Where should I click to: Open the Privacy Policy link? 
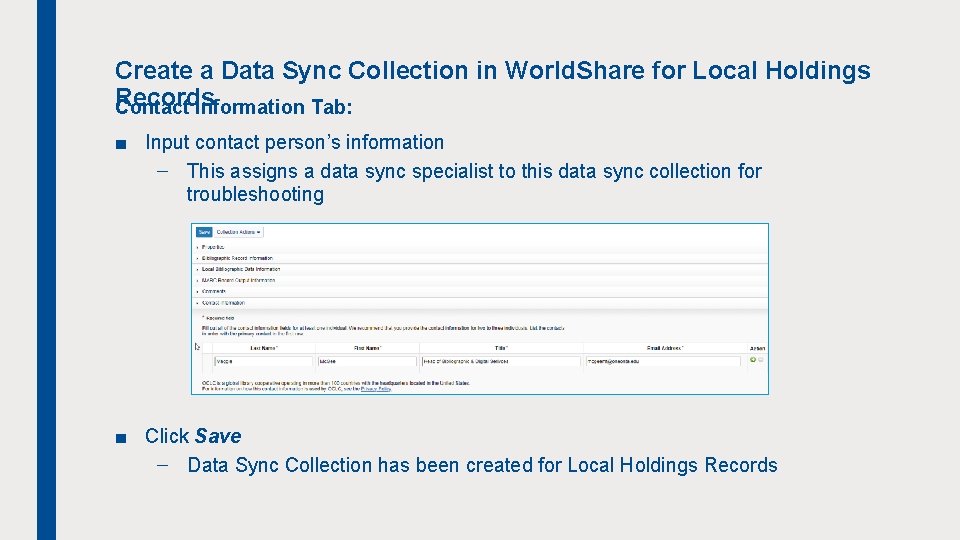[x=376, y=389]
